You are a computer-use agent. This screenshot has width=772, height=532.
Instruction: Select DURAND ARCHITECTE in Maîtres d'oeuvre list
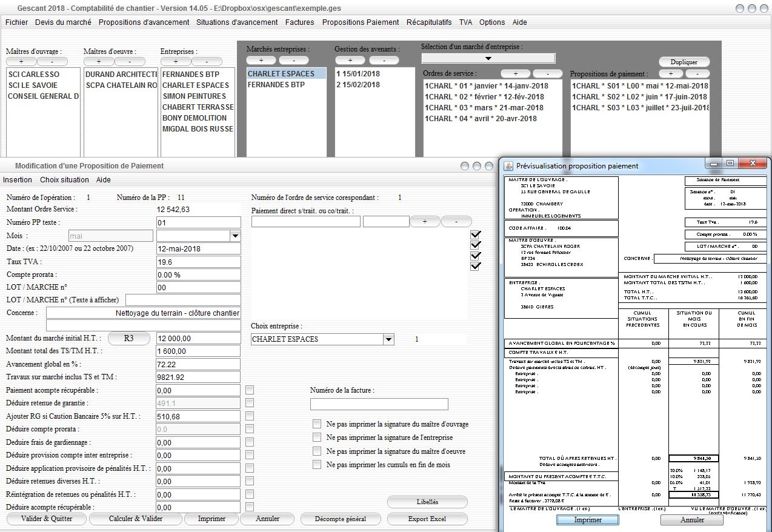tap(121, 75)
